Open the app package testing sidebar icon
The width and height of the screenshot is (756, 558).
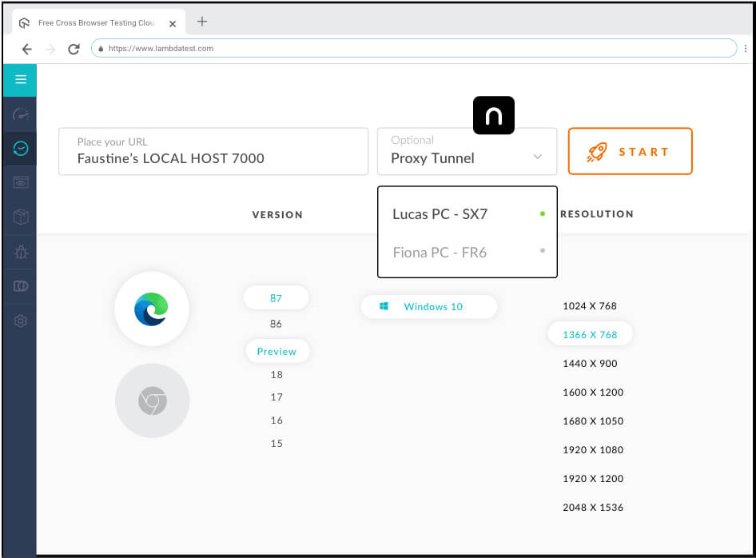19,216
